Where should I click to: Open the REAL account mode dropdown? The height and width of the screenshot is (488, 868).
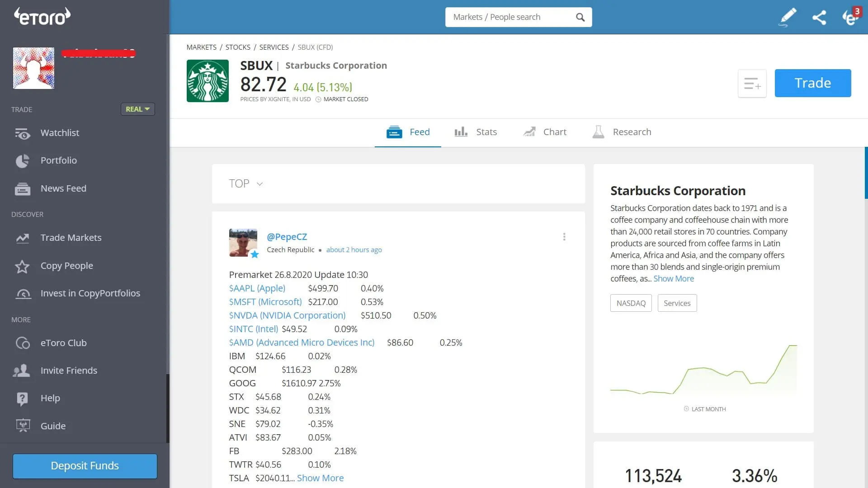coord(137,109)
